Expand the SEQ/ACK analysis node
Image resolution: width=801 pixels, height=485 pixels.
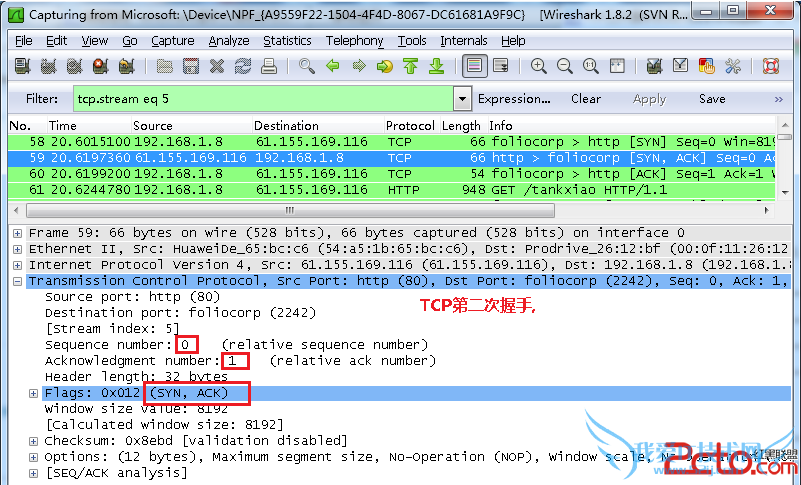[x=33, y=473]
